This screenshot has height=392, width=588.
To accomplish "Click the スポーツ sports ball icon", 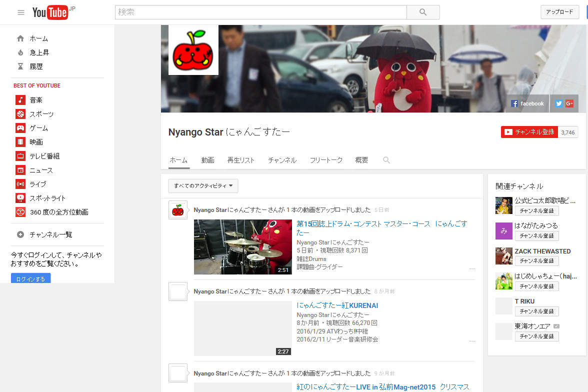I will point(20,113).
